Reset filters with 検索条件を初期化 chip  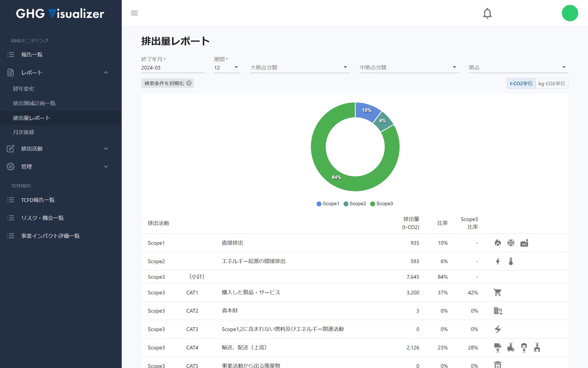pyautogui.click(x=167, y=83)
